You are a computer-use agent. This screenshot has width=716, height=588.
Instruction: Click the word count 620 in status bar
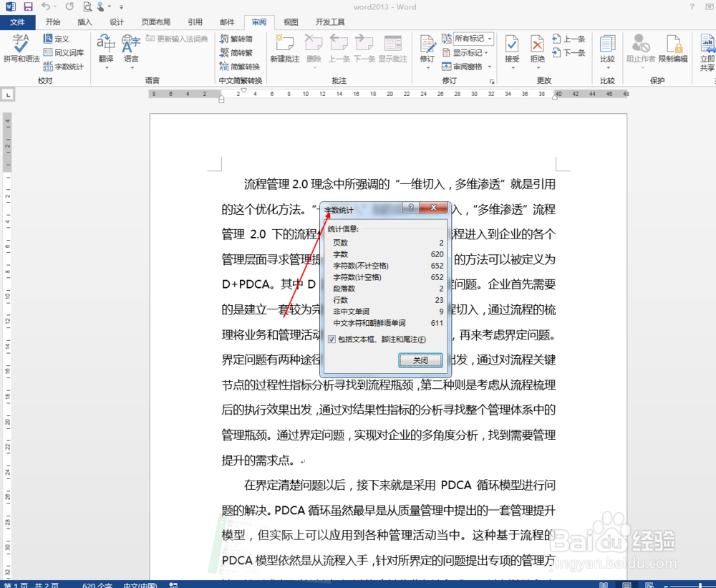97,584
